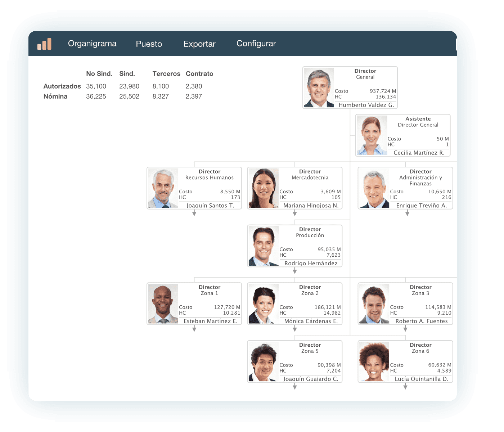Viewport: 504px width, 432px height.
Task: Click Cecilia Martínez R. photo
Action: (x=372, y=135)
